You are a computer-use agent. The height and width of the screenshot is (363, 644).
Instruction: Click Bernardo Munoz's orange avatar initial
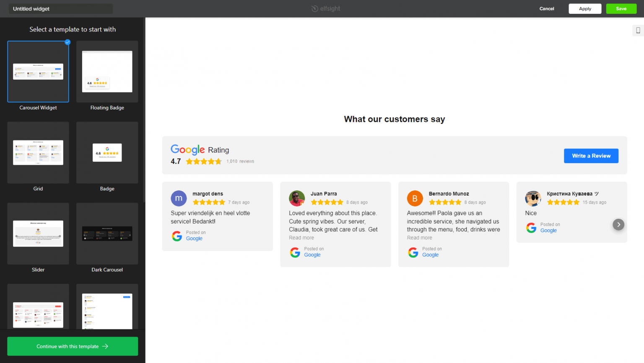pyautogui.click(x=415, y=198)
